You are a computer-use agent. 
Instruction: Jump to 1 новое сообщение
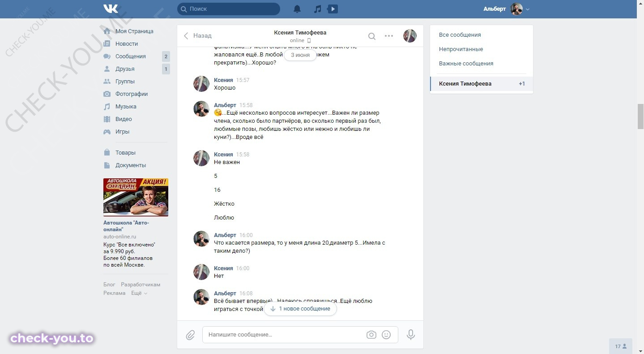pyautogui.click(x=300, y=309)
